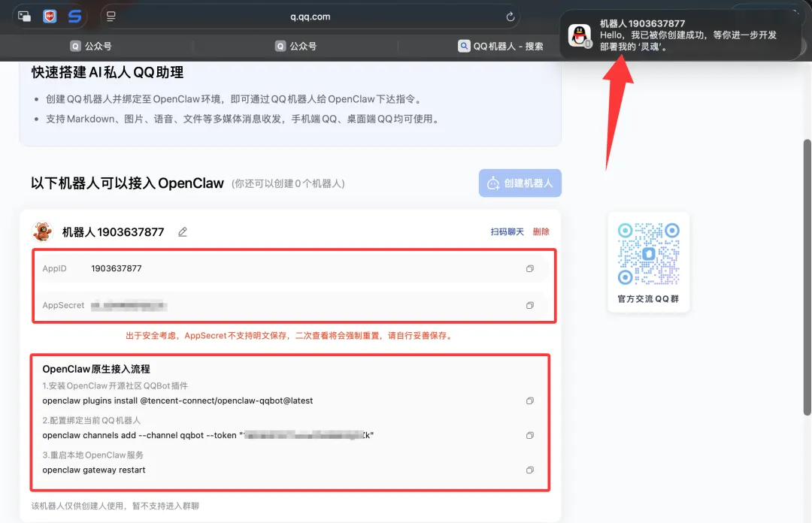Reload the page in the address bar

point(510,17)
